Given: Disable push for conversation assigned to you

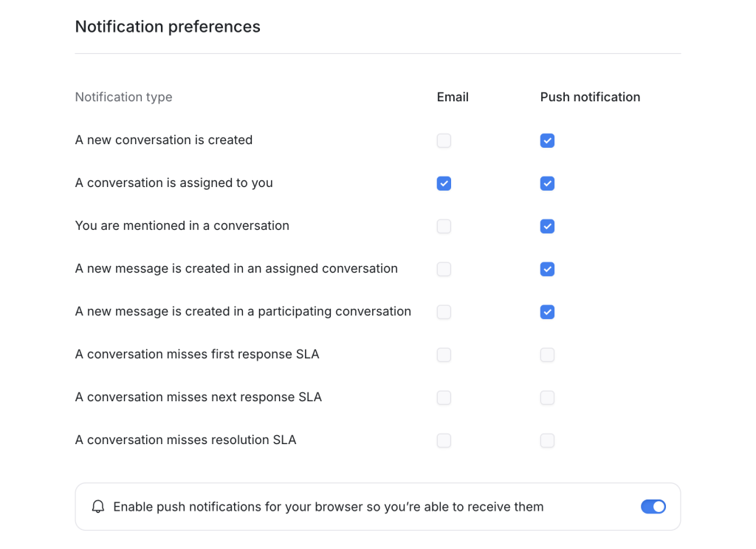Looking at the screenshot, I should click(547, 183).
